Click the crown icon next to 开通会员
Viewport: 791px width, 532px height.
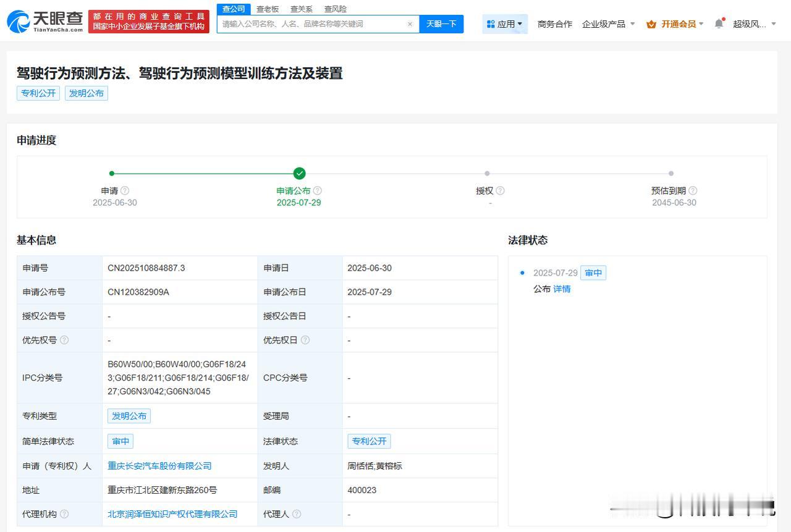(651, 24)
